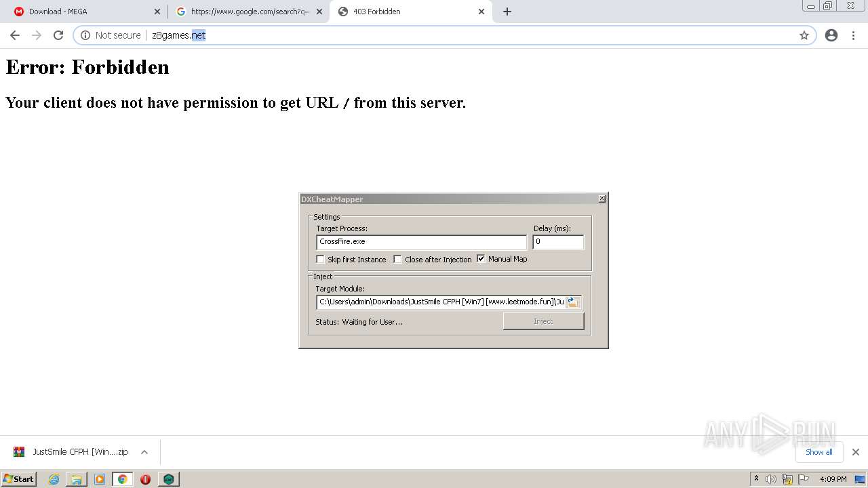Click the Target Process field
868x488 pixels.
coord(421,242)
